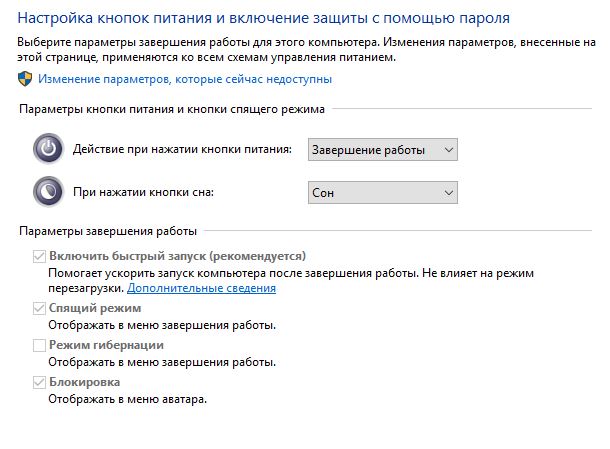Image resolution: width=610 pixels, height=449 pixels.
Task: Click the При нажатии кнопки сна label
Action: (144, 191)
